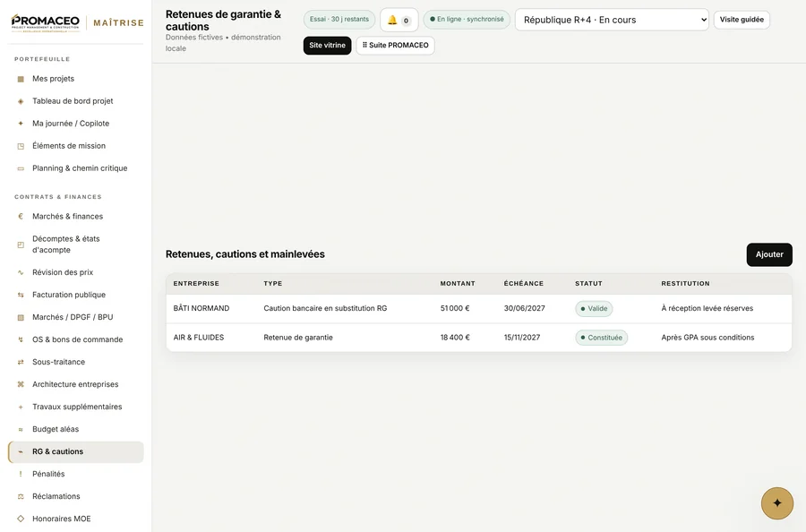Image resolution: width=806 pixels, height=532 pixels.
Task: Click the Honoraires MOE diamond icon
Action: tap(21, 519)
